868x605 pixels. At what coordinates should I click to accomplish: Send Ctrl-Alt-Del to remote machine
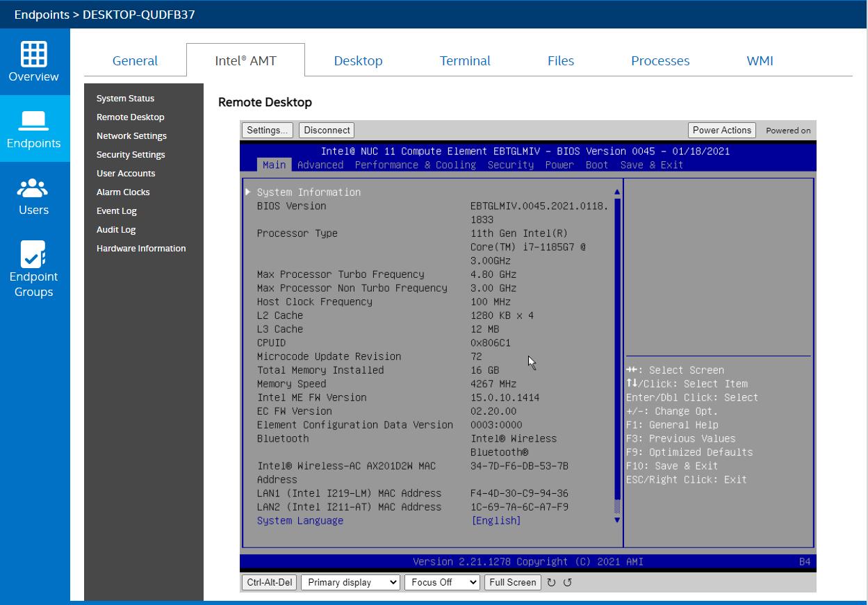click(270, 582)
